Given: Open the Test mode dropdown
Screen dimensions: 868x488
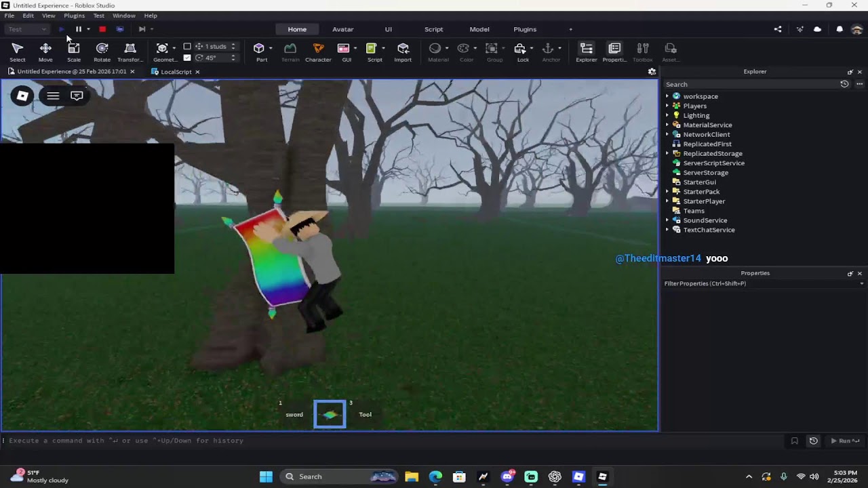Looking at the screenshot, I should (27, 29).
